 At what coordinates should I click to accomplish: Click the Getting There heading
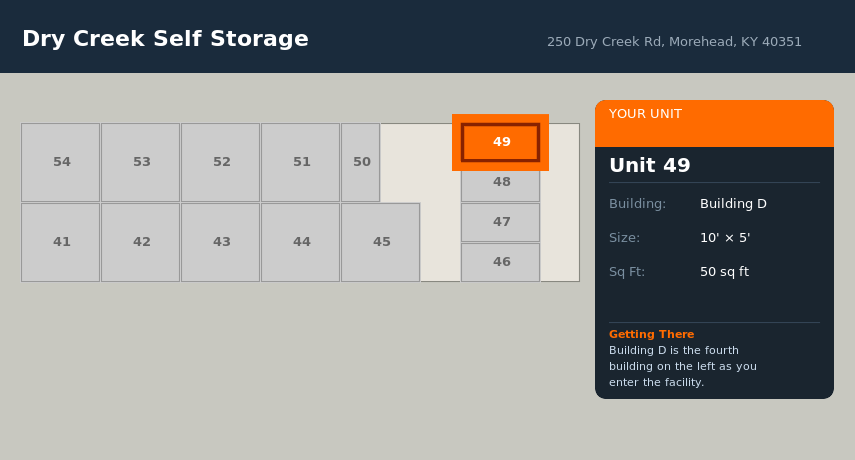(x=651, y=334)
